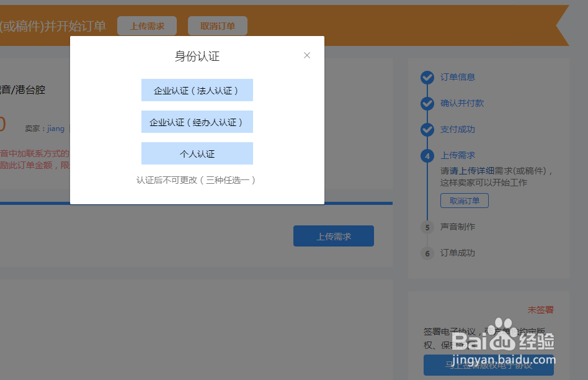The height and width of the screenshot is (380, 588).
Task: Click 订单信息 step label
Action: tap(458, 77)
